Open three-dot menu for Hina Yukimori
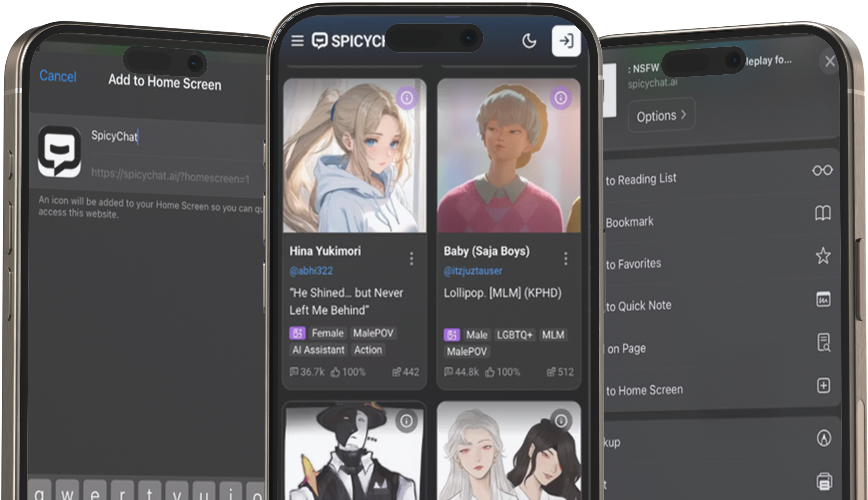Viewport: 868px width, 500px height. 411,259
